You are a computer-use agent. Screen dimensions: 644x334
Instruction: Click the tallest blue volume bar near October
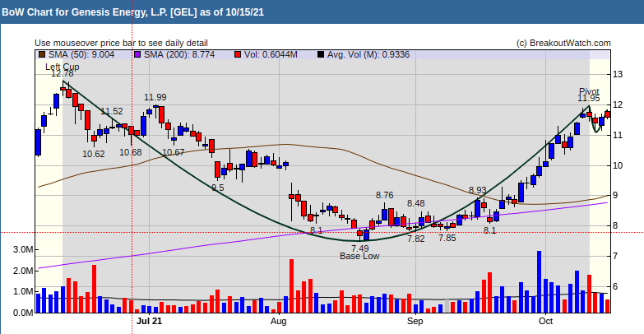540,282
